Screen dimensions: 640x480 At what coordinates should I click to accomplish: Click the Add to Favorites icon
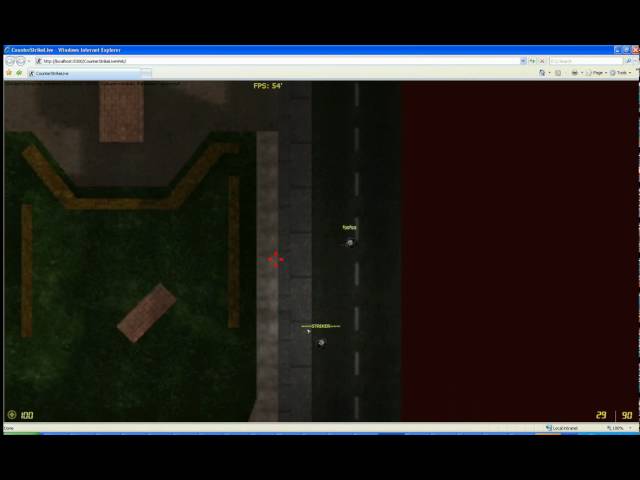[x=19, y=73]
